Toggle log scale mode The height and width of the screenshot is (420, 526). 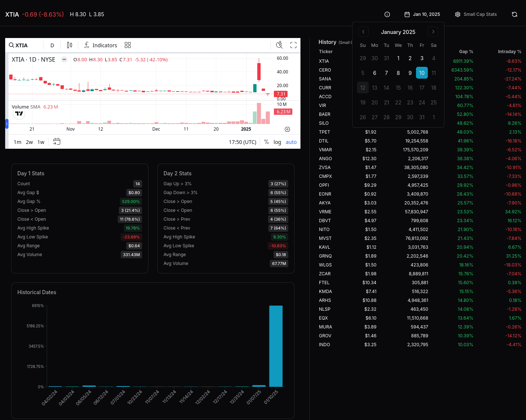[x=277, y=142]
